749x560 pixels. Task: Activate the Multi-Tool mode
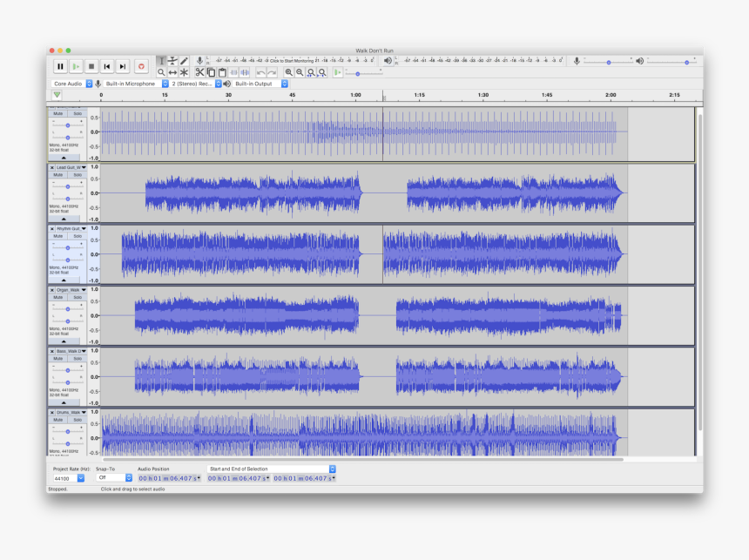[x=184, y=71]
